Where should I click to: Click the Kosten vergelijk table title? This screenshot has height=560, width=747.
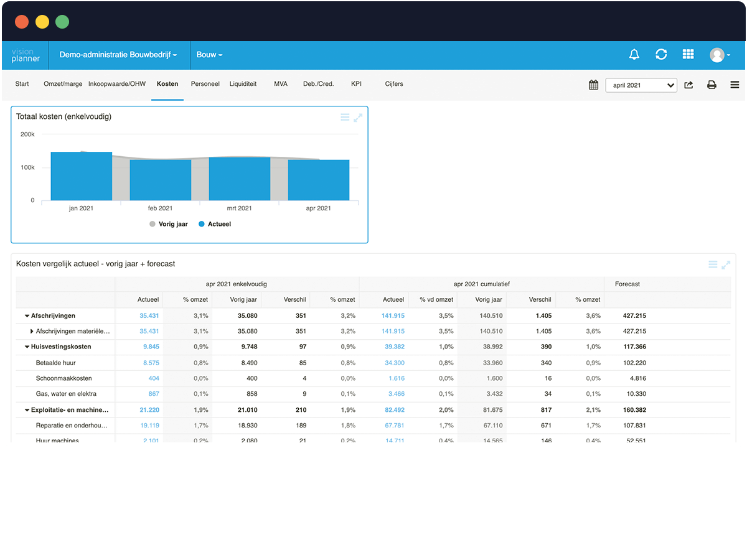pyautogui.click(x=96, y=264)
